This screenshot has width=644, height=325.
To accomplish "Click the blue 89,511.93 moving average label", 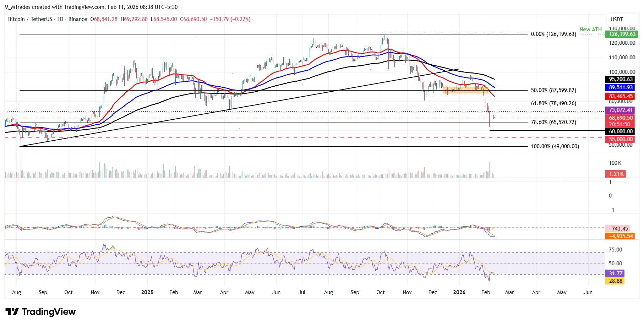I will 620,87.
